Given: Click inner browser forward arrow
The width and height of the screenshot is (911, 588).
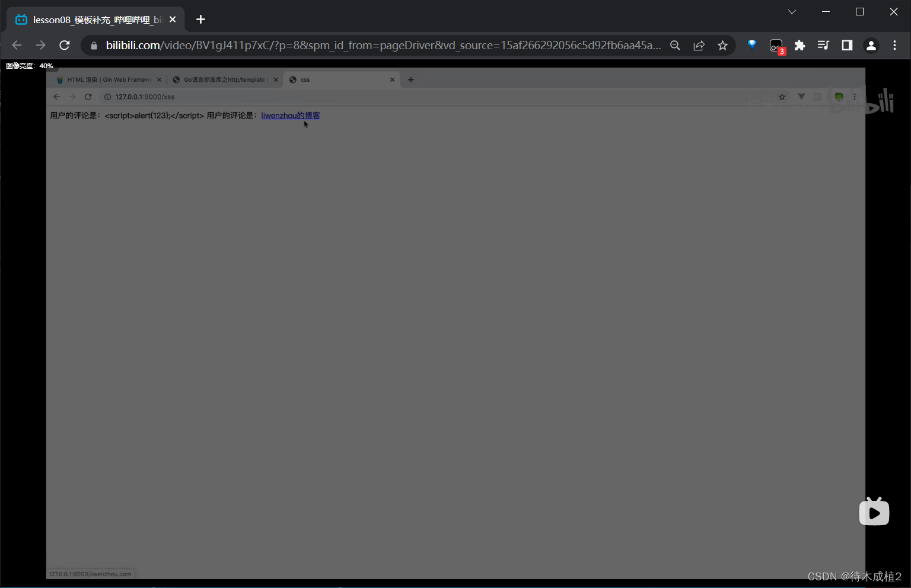Looking at the screenshot, I should pos(72,97).
